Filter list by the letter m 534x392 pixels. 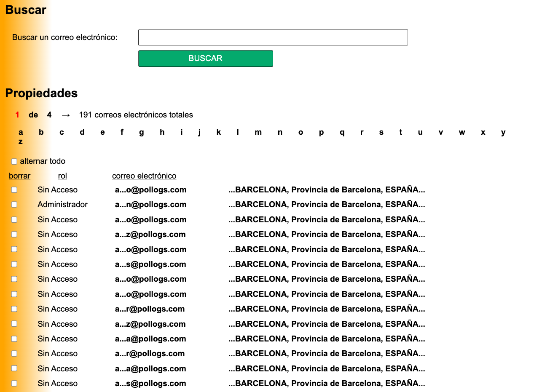click(x=258, y=132)
